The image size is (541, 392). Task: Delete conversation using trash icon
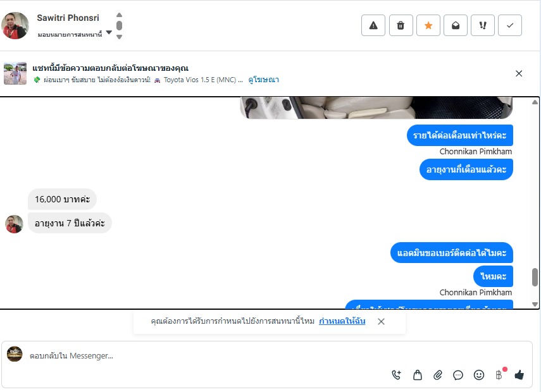[x=401, y=25]
